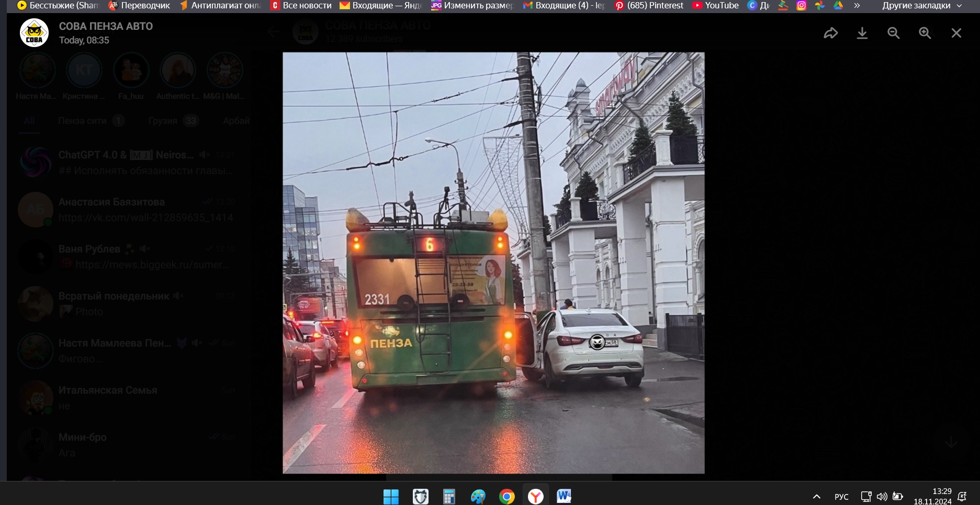The image size is (980, 505).
Task: Click the Forward arrow icon in media viewer
Action: (x=830, y=33)
